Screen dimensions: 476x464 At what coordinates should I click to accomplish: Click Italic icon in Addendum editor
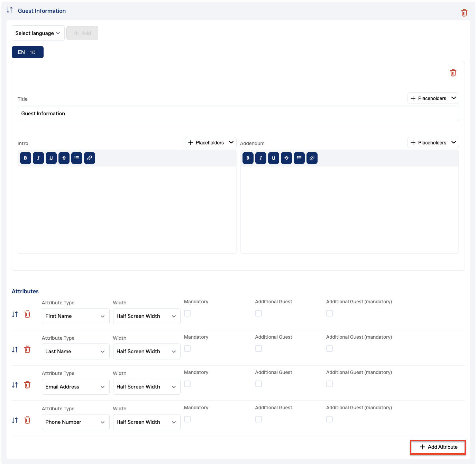click(x=261, y=158)
